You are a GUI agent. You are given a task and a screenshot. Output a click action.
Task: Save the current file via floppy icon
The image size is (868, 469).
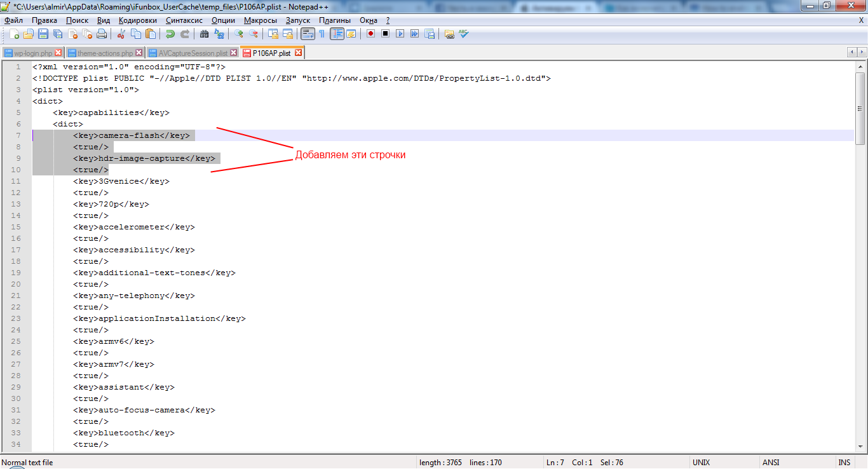[x=43, y=34]
